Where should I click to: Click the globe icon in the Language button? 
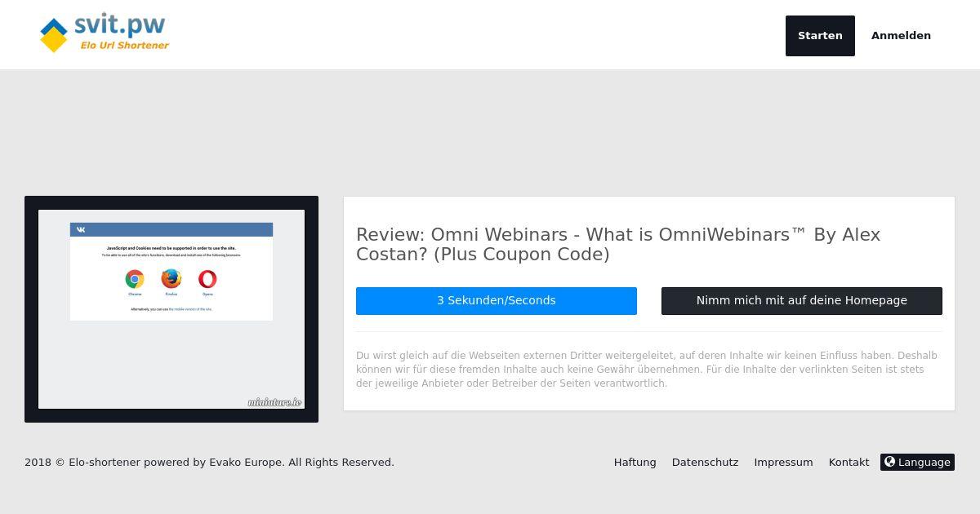point(889,462)
